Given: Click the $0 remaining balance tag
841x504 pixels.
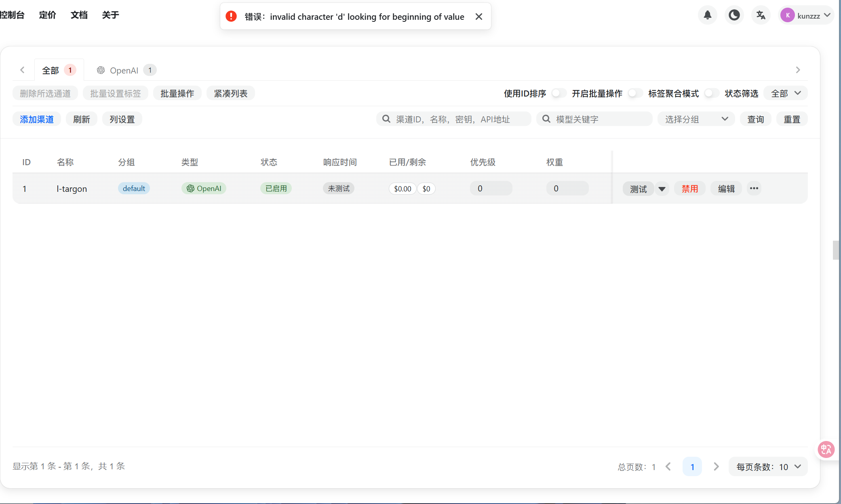Looking at the screenshot, I should point(426,189).
